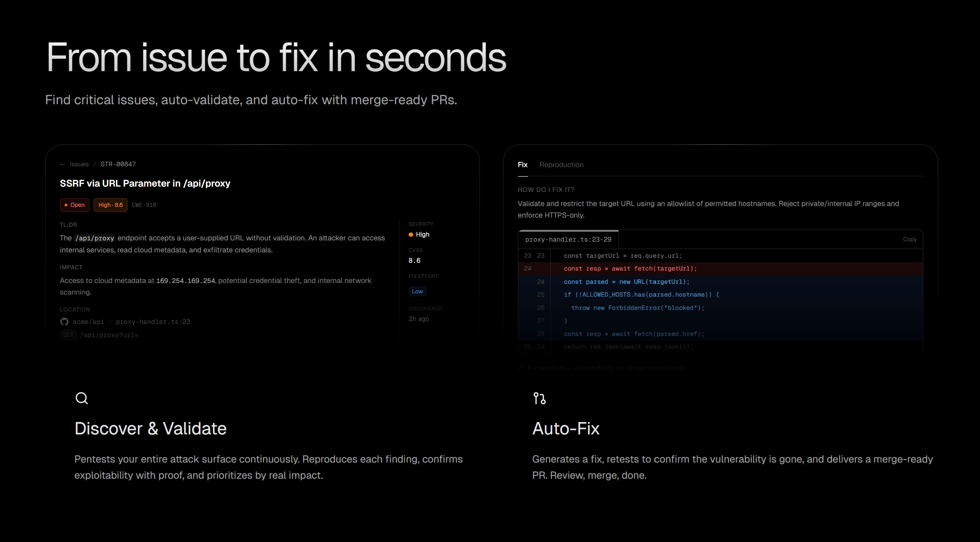Image resolution: width=980 pixels, height=542 pixels.
Task: Open the proxy-handler.ts:23-29 file tab
Action: click(x=568, y=240)
